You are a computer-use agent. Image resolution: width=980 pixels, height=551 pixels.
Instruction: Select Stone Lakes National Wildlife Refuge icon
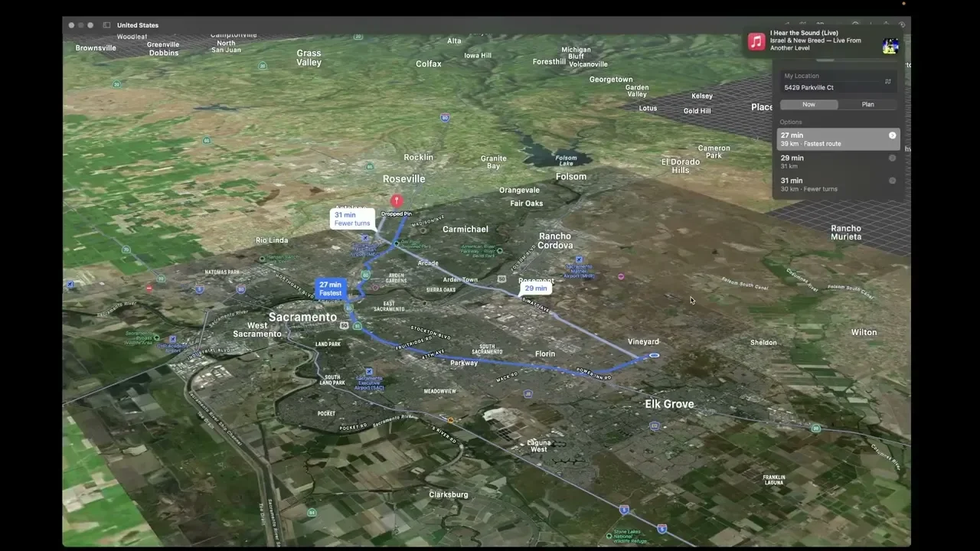pyautogui.click(x=609, y=535)
